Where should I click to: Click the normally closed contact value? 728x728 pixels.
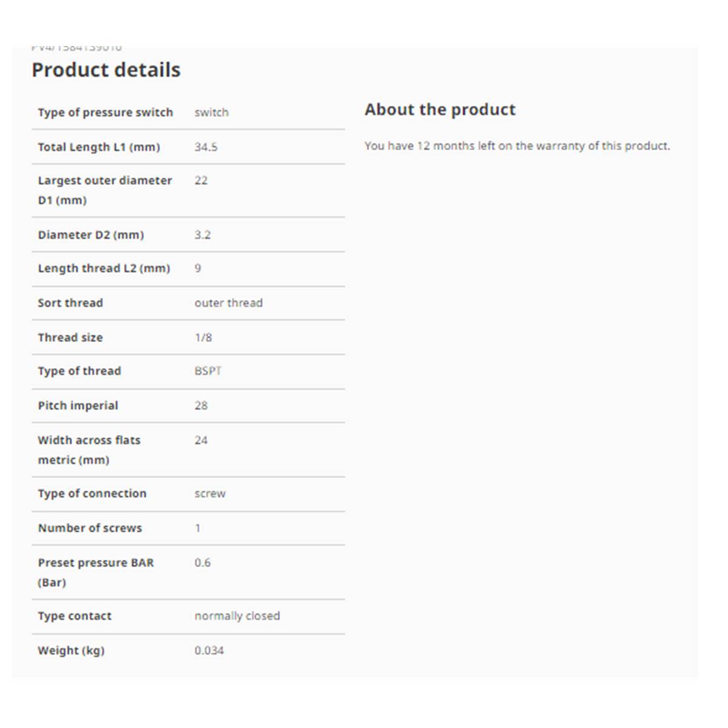[x=237, y=616]
